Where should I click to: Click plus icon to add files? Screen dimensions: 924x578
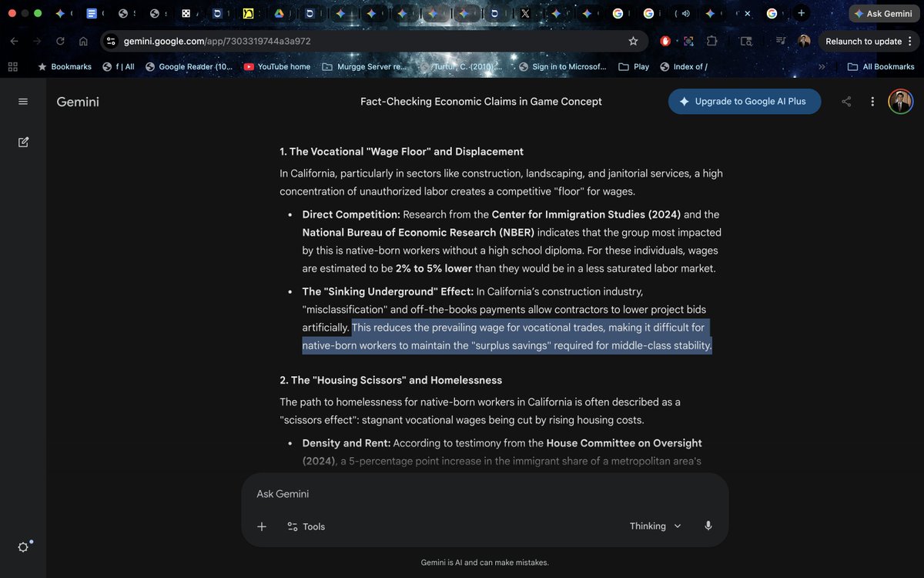pos(262,526)
